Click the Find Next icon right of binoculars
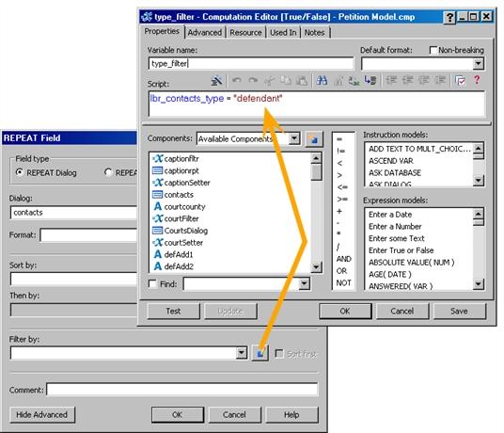This screenshot has height=433, width=504. [x=339, y=80]
